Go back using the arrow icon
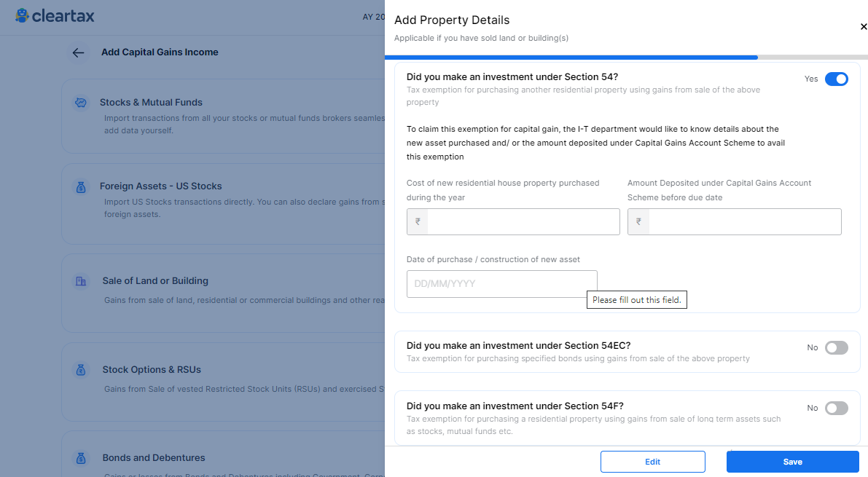Viewport: 868px width, 477px height. pos(78,52)
